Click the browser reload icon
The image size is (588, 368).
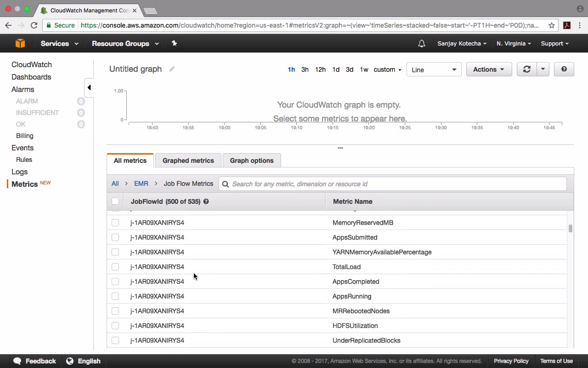tap(34, 25)
